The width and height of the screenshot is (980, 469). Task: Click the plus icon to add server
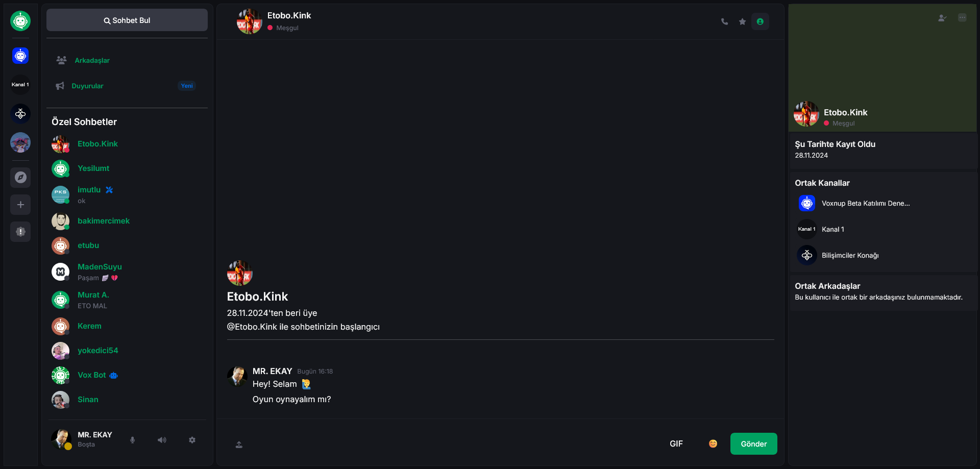20,205
